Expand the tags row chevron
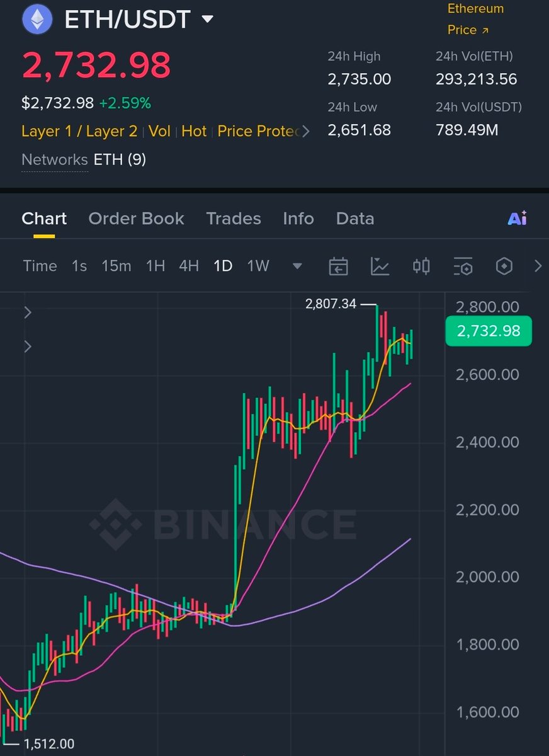549x756 pixels. [306, 131]
